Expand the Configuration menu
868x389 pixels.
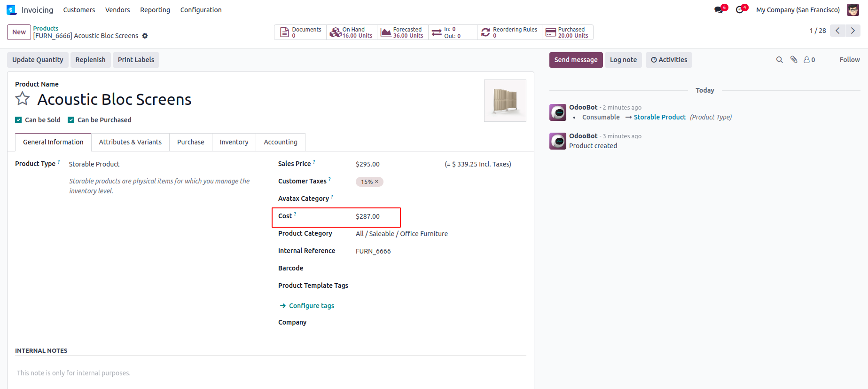(x=201, y=10)
